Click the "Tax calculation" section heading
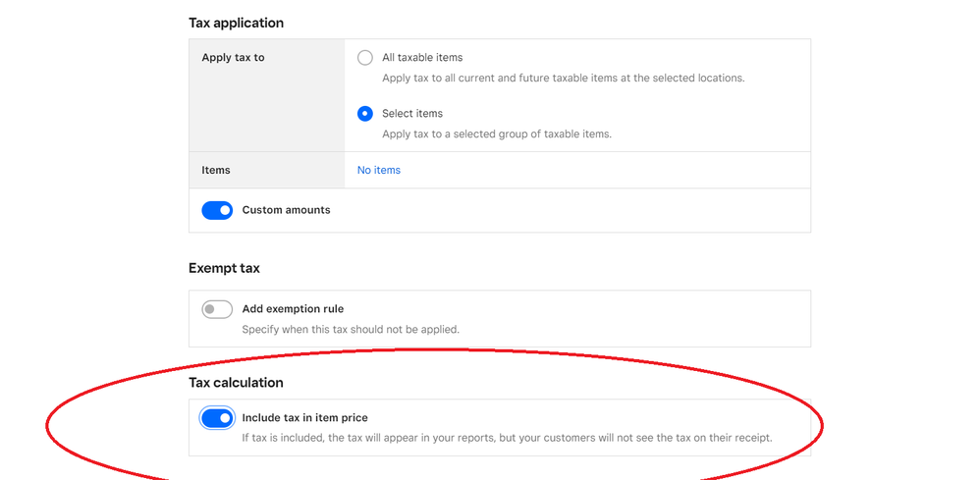 [236, 383]
